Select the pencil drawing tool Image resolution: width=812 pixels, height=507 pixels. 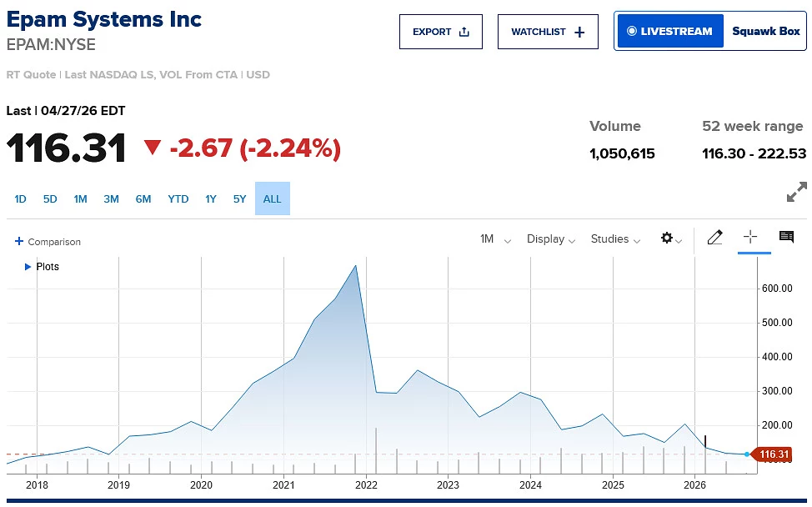coord(714,238)
